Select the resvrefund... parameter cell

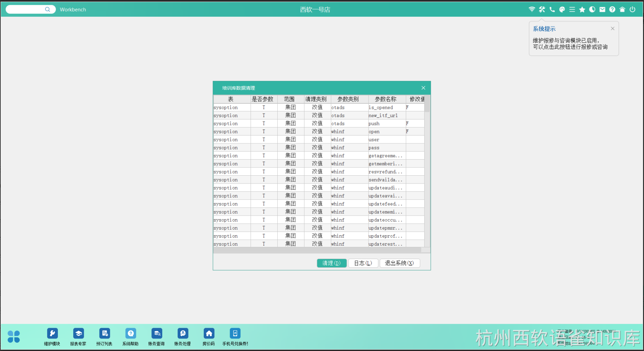tap(387, 171)
